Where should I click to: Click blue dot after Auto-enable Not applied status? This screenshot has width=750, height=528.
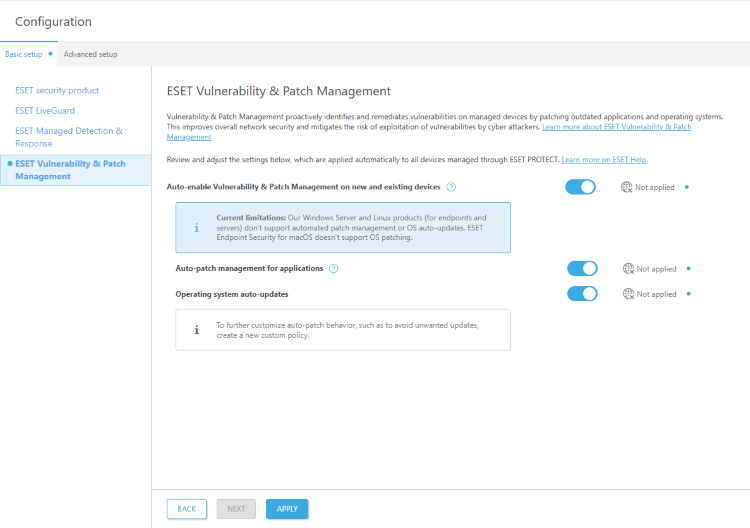[687, 187]
